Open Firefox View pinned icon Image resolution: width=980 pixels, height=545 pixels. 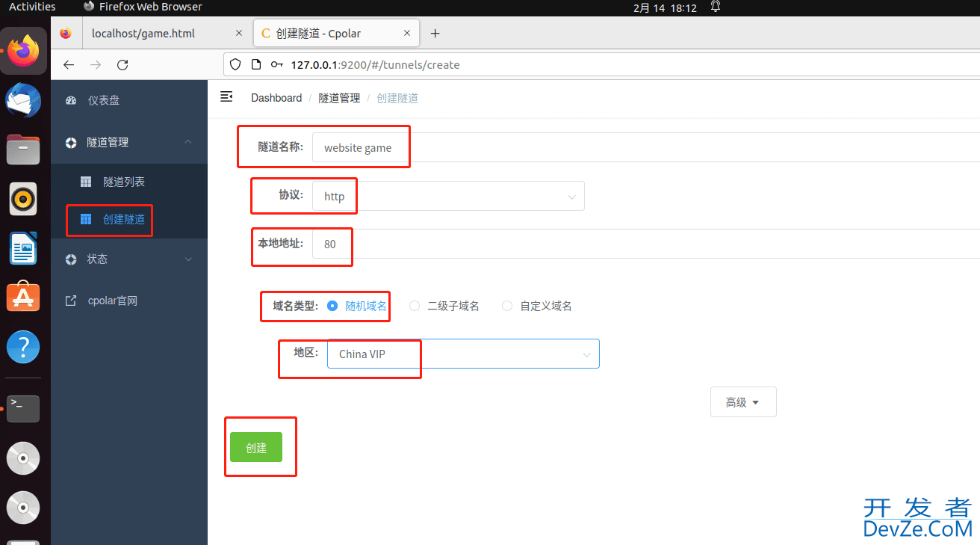(66, 34)
